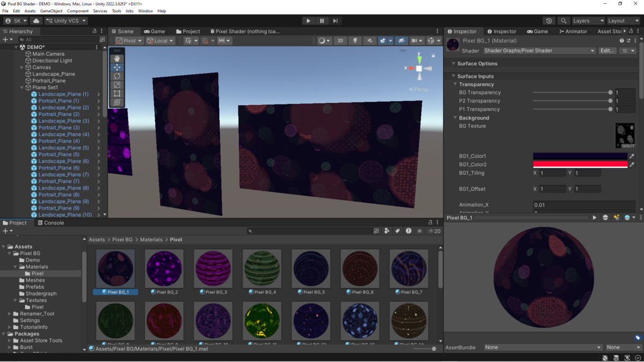Select the Scale tool in Scene overlay
This screenshot has width=644, height=362.
click(117, 85)
